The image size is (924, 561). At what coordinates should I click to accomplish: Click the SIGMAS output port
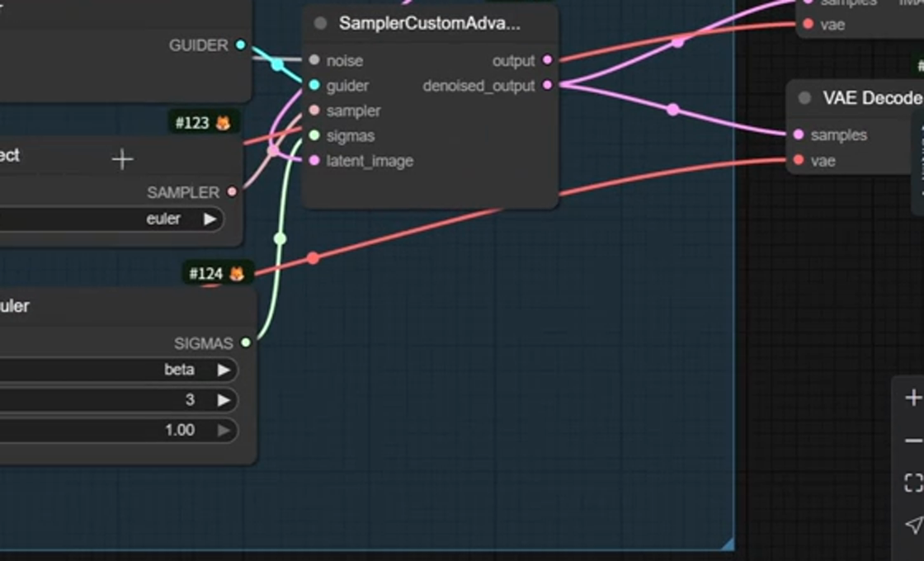point(246,342)
